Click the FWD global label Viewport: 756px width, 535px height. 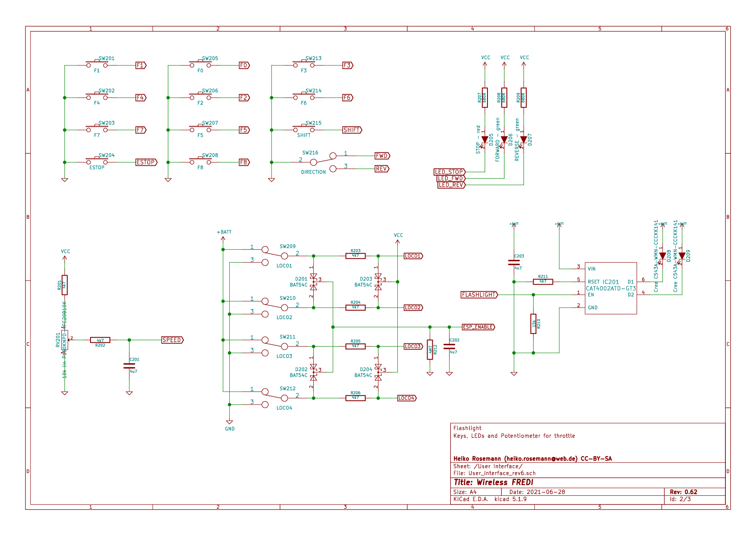[x=382, y=156]
